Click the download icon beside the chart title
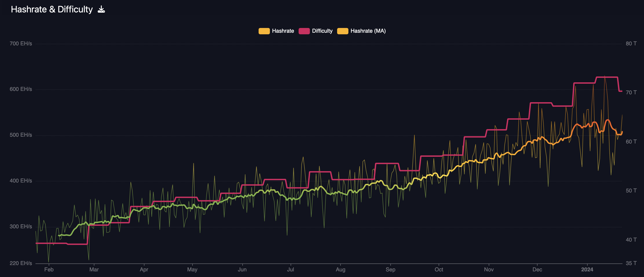644x277 pixels. tap(101, 9)
